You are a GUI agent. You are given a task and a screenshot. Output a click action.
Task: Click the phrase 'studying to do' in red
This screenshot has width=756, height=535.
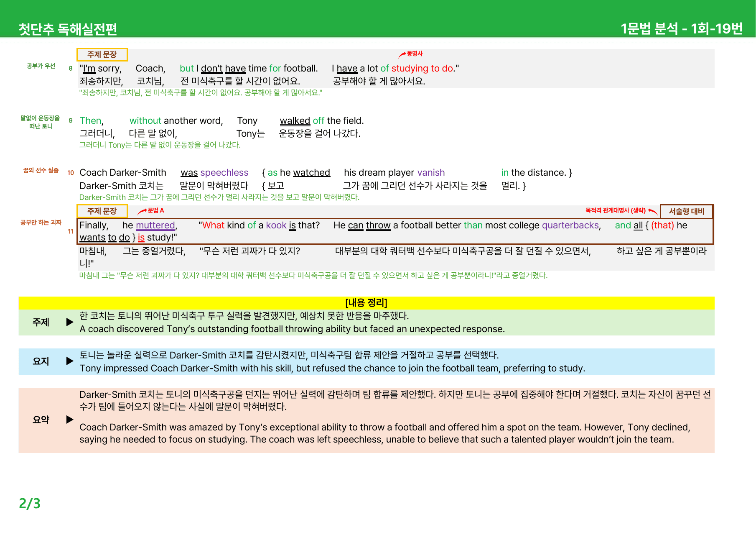pos(423,68)
